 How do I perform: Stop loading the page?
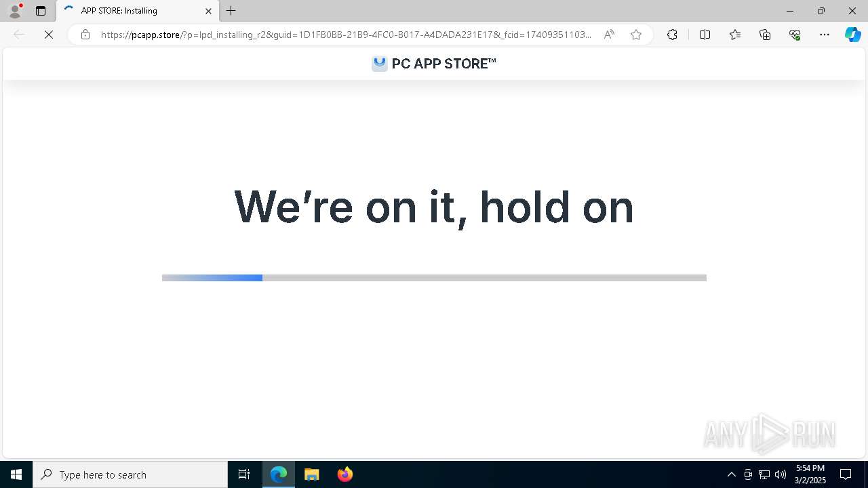[49, 35]
